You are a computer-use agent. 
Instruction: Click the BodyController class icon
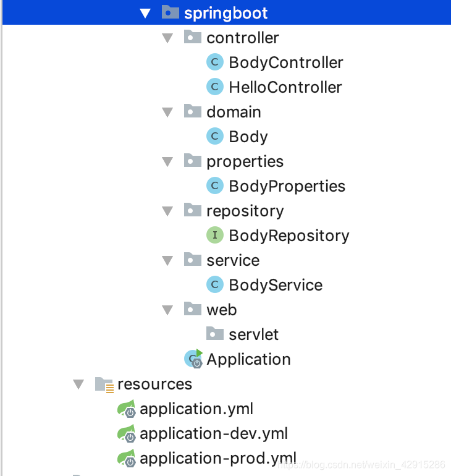coord(215,62)
